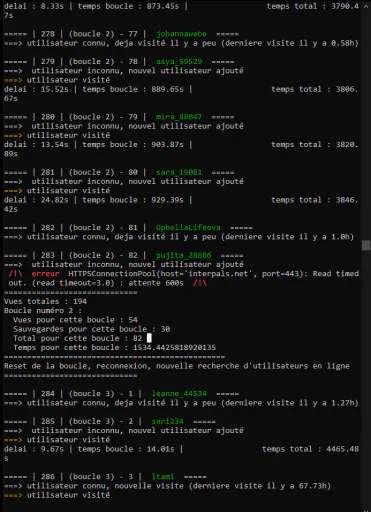Click 'temps boucle : 903.87s' text

pyautogui.click(x=133, y=145)
